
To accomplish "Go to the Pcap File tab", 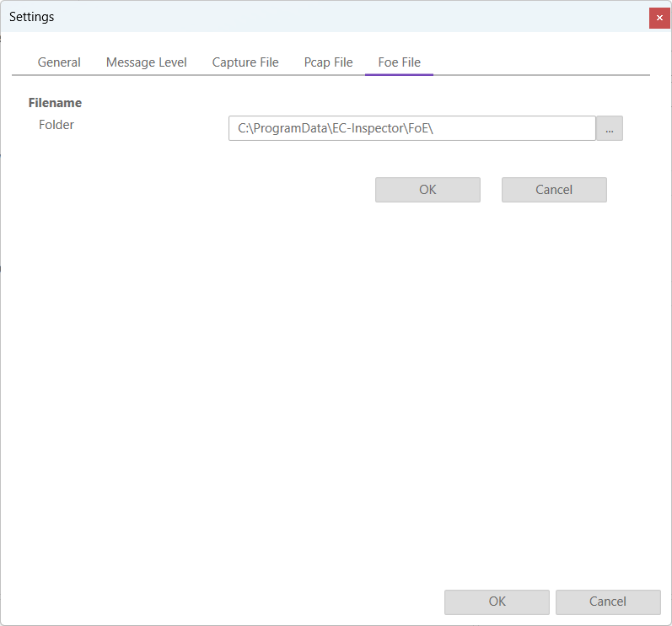I will pos(328,62).
